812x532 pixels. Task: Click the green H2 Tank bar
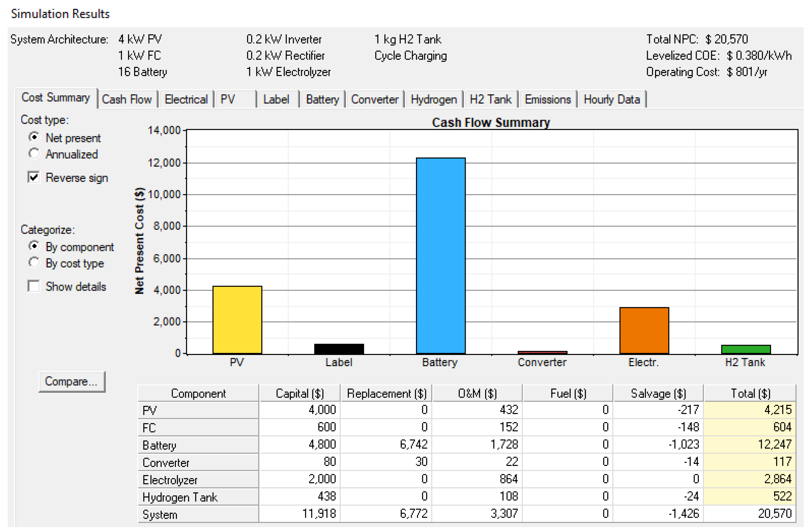click(x=745, y=349)
